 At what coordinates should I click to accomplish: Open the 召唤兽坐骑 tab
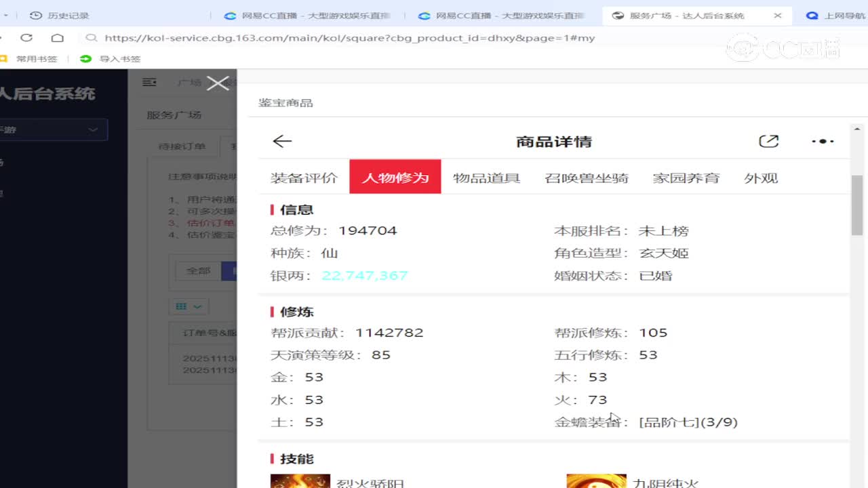(x=586, y=178)
